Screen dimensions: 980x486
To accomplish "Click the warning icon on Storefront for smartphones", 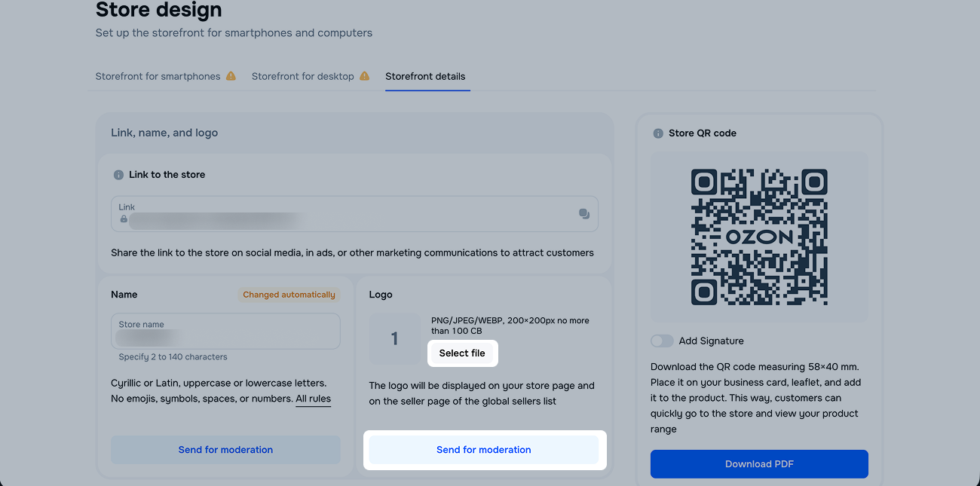I will pos(231,76).
